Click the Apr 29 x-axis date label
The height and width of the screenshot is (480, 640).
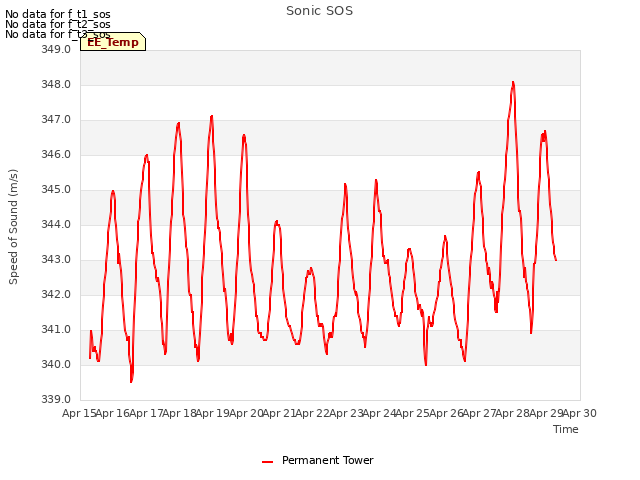click(546, 413)
